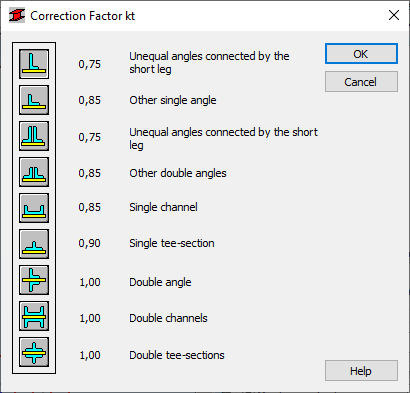Choose the other single angle section icon

(x=34, y=100)
